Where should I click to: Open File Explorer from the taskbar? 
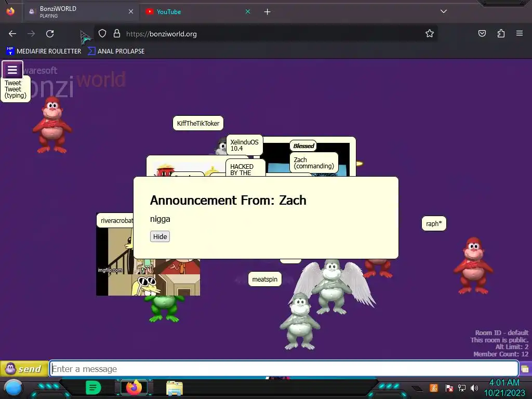point(175,388)
